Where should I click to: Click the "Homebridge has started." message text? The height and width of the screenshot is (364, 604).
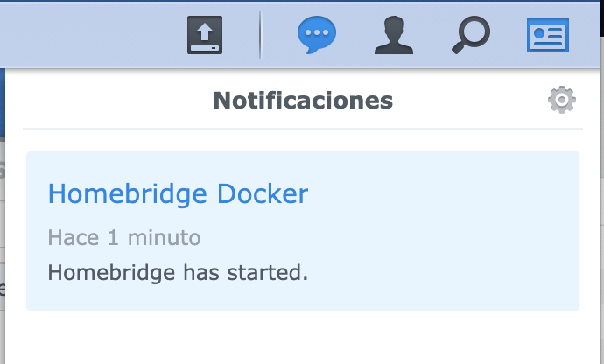coord(178,272)
